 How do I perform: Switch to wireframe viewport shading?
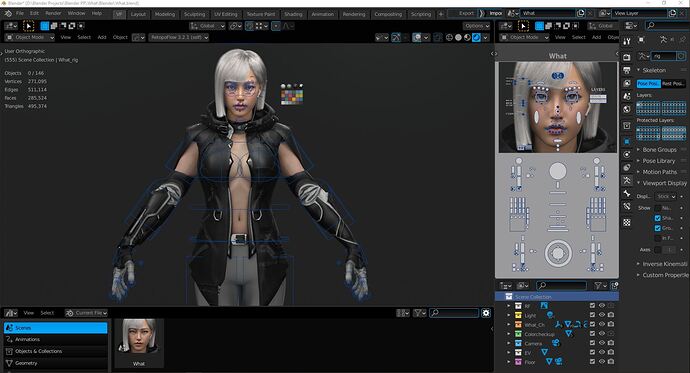(449, 37)
